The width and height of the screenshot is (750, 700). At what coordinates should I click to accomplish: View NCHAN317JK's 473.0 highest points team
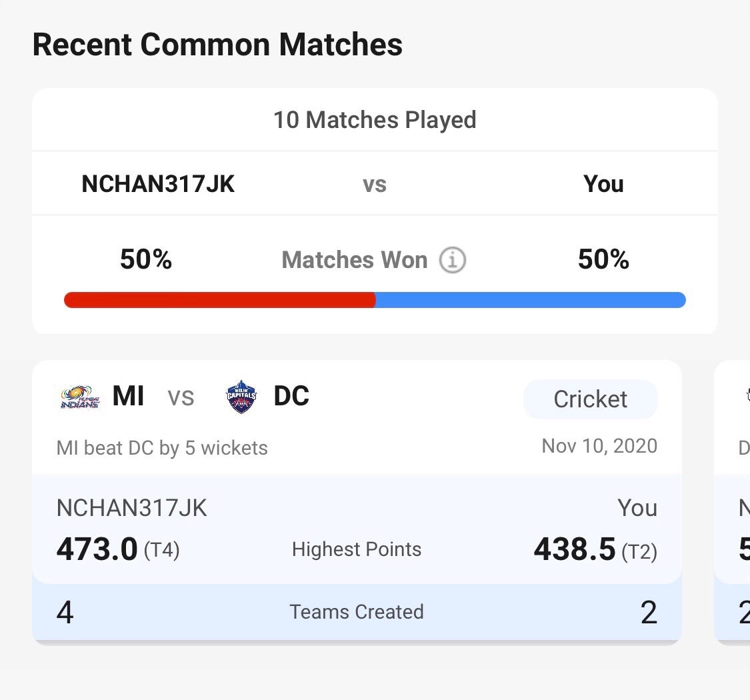coord(117,549)
